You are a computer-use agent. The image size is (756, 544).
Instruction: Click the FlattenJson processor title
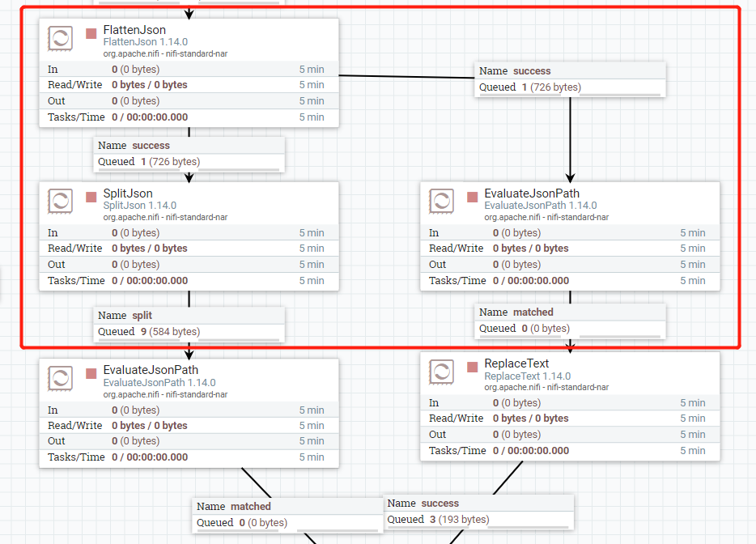pyautogui.click(x=134, y=30)
